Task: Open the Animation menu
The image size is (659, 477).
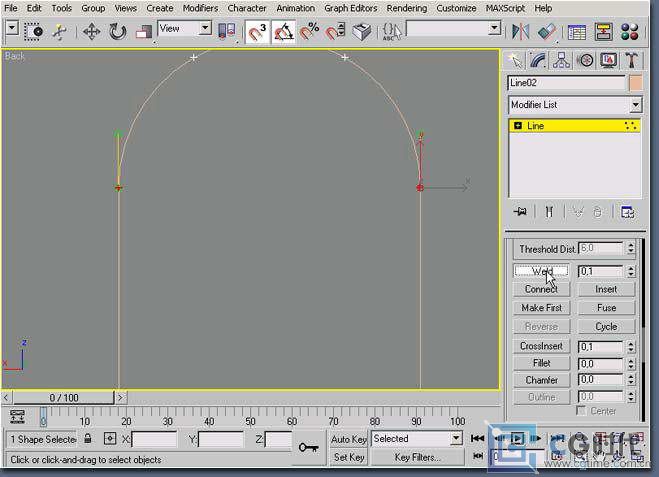Action: (295, 8)
